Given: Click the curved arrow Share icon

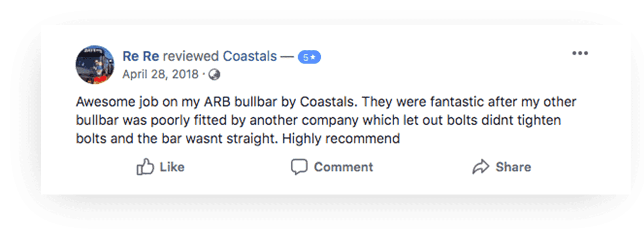Looking at the screenshot, I should point(481,167).
